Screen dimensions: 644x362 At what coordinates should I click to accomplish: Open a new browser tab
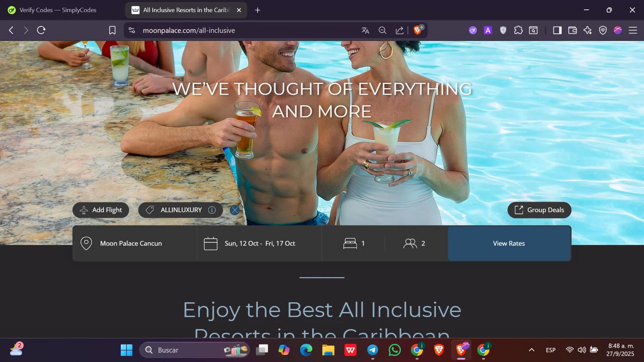(258, 10)
